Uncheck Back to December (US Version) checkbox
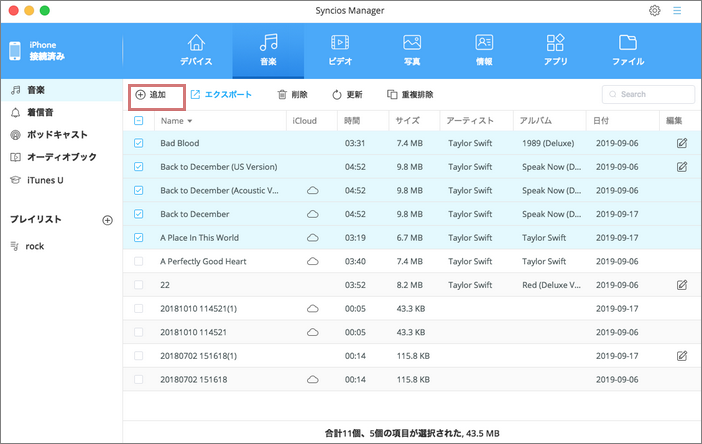702x444 pixels. pyautogui.click(x=139, y=167)
